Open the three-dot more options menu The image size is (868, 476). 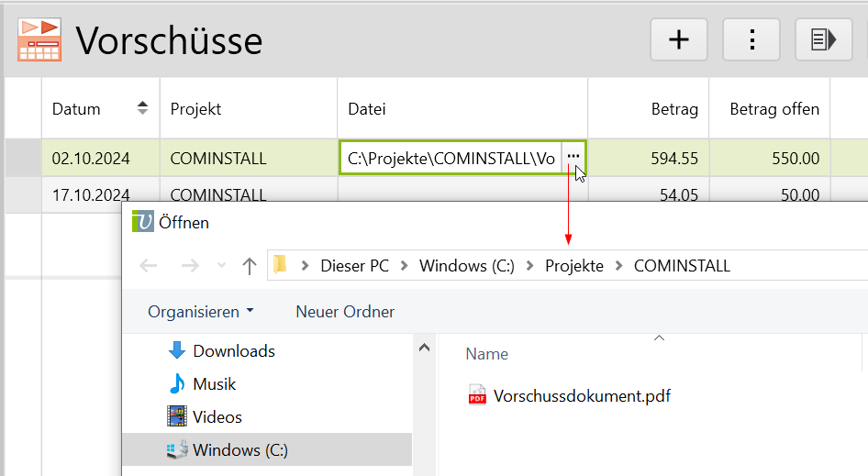(751, 39)
